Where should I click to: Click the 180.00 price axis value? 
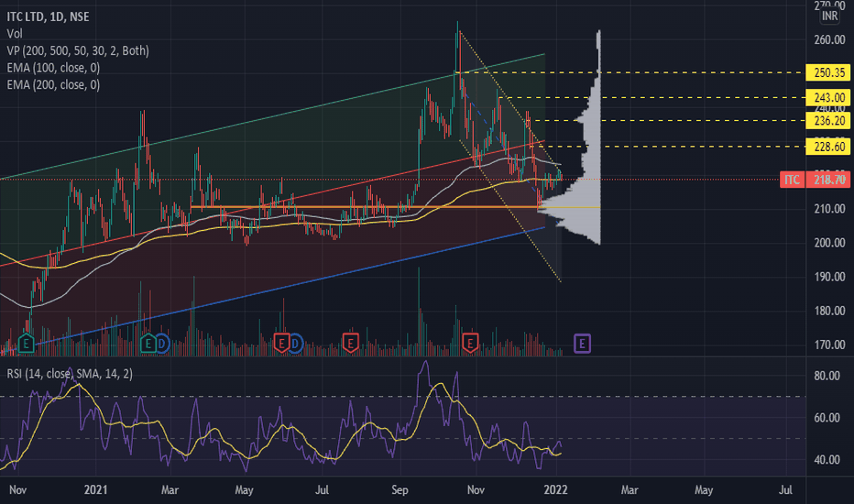(829, 311)
